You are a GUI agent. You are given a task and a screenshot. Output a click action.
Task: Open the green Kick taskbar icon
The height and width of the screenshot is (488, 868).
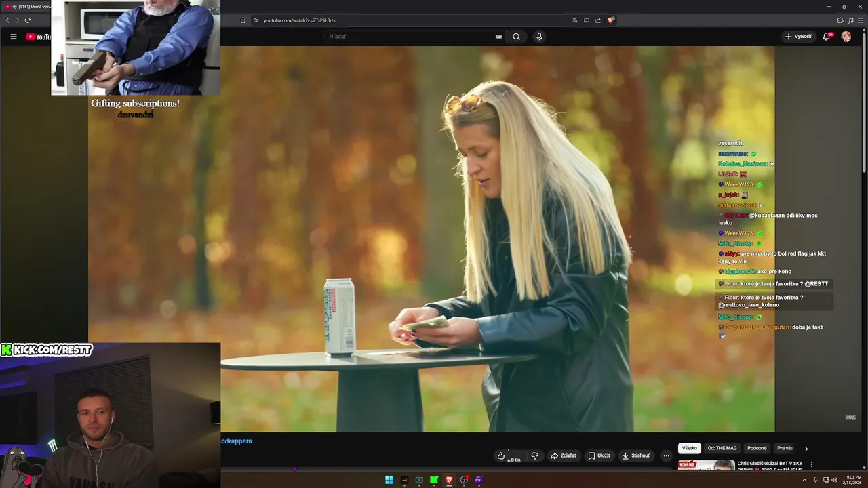click(434, 480)
